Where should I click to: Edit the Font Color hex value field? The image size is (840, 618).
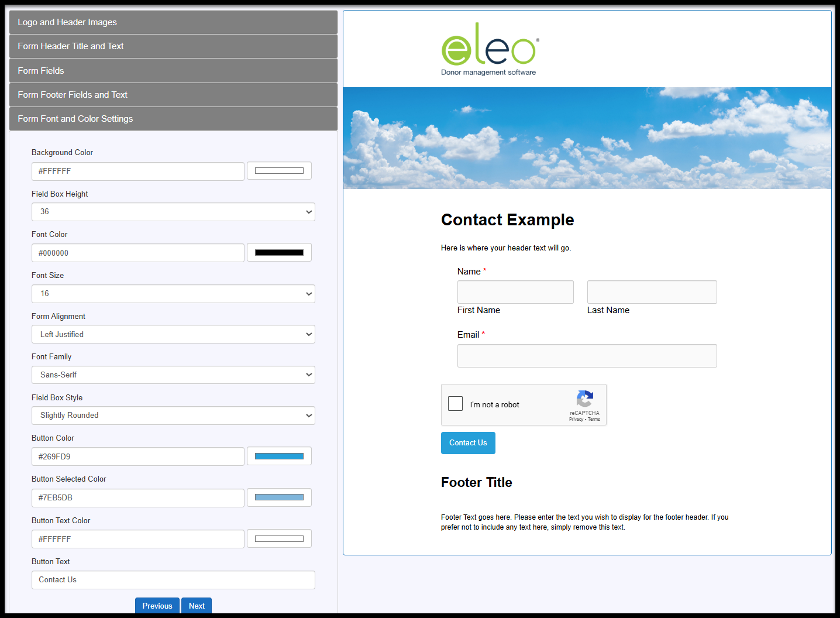pos(138,253)
